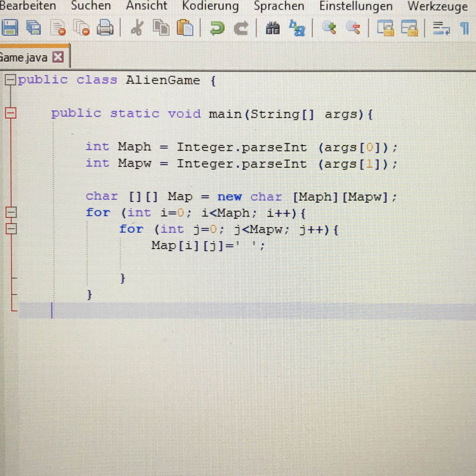Click the Copy icon
This screenshot has height=476, width=476.
pyautogui.click(x=161, y=28)
